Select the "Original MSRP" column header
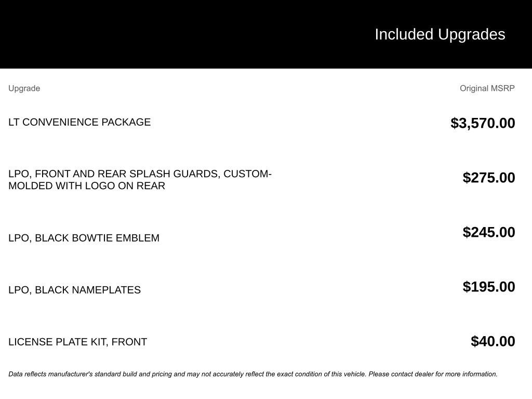Viewport: 532px width, 399px height. point(487,88)
